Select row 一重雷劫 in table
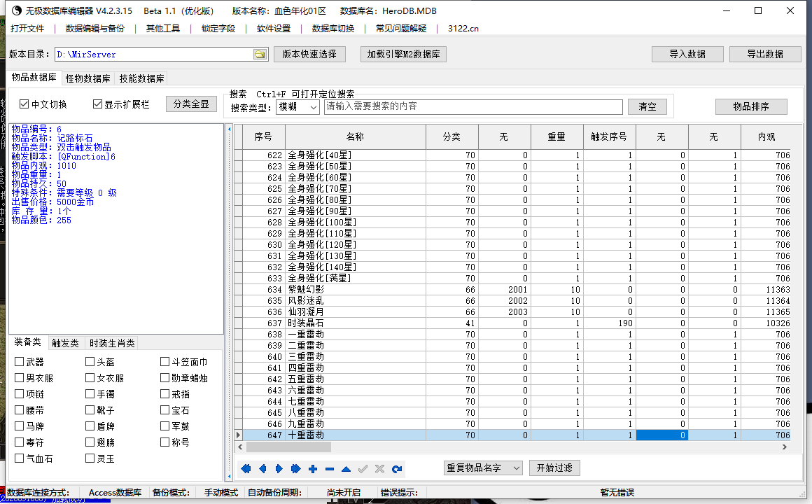812x504 pixels. point(512,335)
